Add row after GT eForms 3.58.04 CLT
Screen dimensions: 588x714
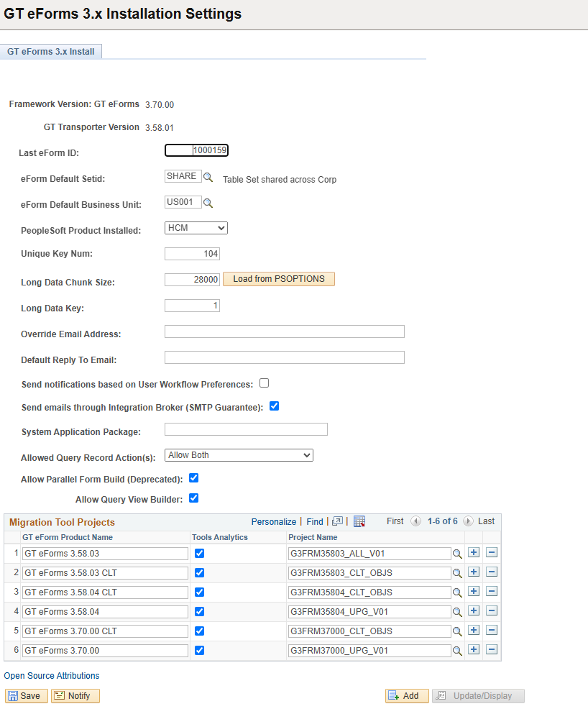click(474, 591)
